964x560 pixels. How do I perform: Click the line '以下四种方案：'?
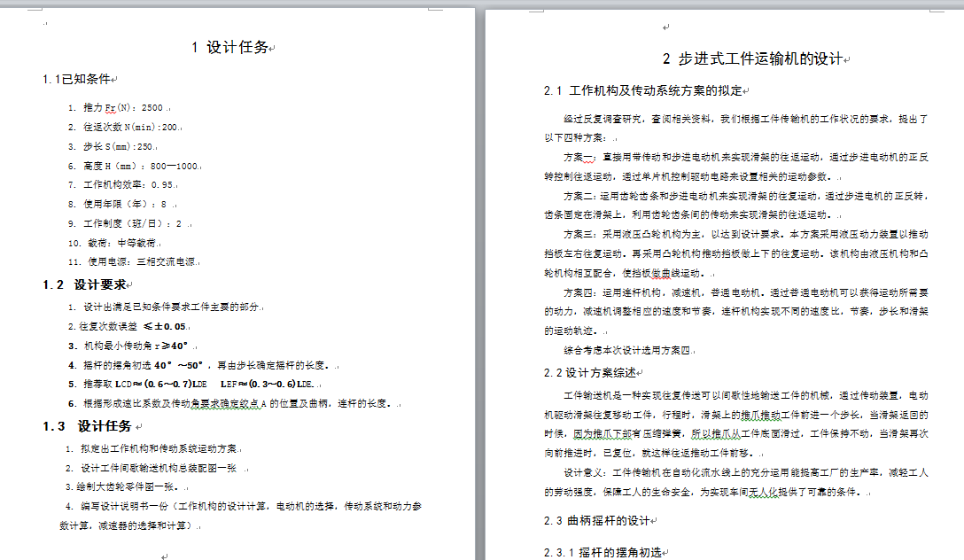(575, 138)
